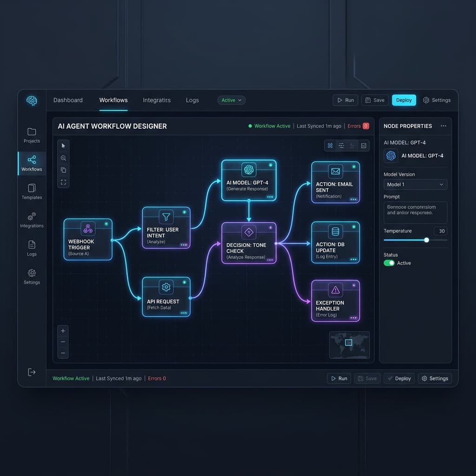Open options menu on Action Email Sent node
The image size is (476, 476).
[x=353, y=199]
